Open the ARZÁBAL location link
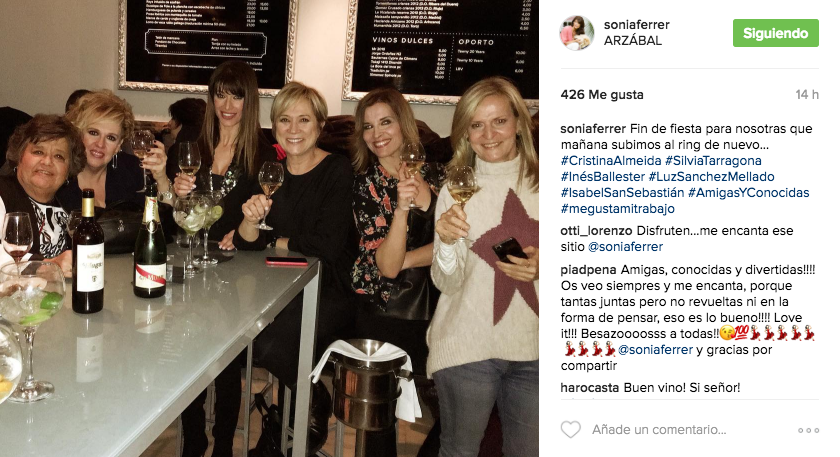The image size is (840, 457). 633,41
